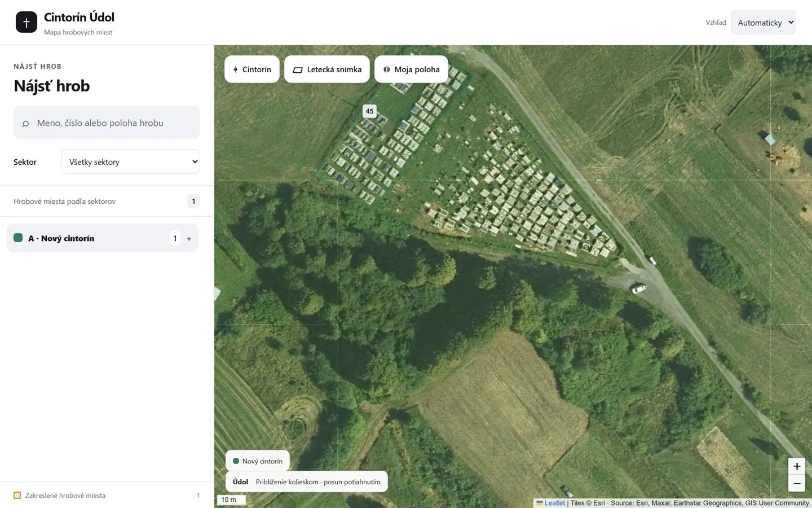812x508 pixels.
Task: Click the cross logo icon in the header
Action: click(27, 23)
